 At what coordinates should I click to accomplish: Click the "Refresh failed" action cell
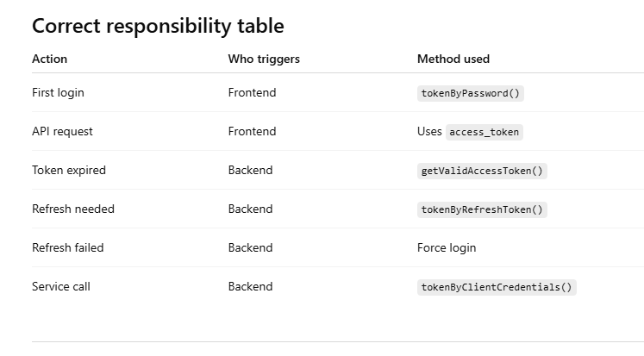click(68, 247)
